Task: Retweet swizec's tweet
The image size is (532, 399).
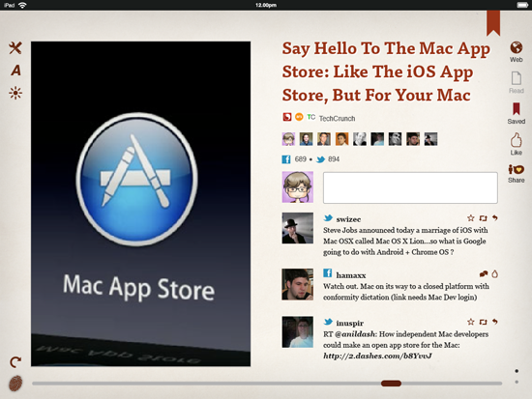Action: [x=483, y=218]
